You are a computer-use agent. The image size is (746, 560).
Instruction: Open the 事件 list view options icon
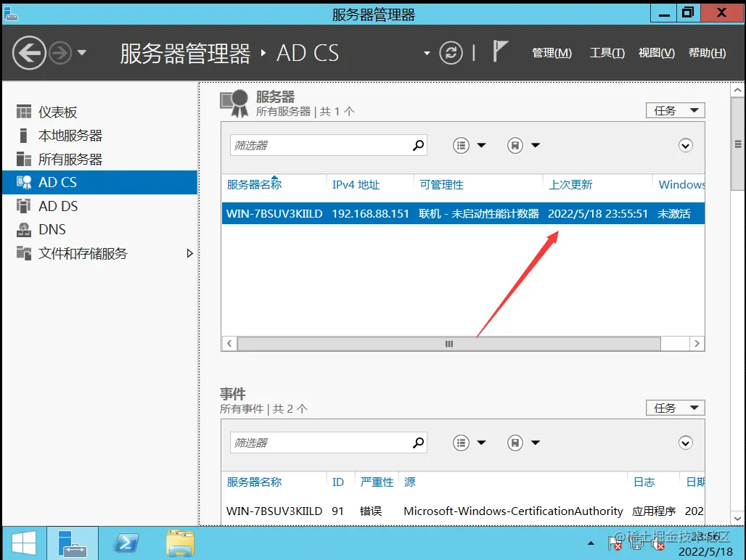tap(461, 443)
